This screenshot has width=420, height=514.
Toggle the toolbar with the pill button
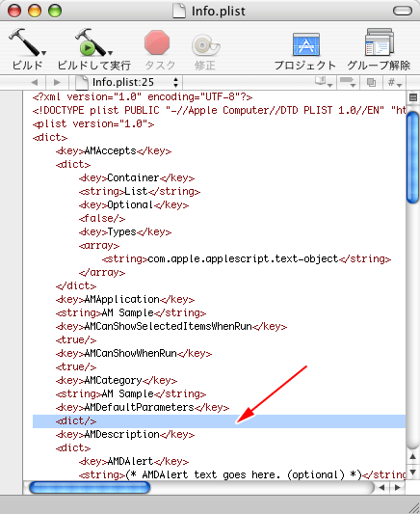click(x=403, y=11)
